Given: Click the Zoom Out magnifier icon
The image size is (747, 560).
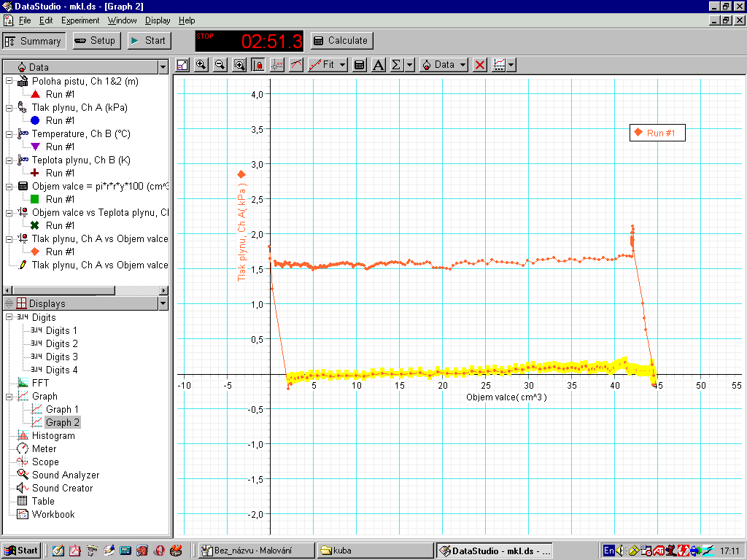Looking at the screenshot, I should tap(220, 65).
